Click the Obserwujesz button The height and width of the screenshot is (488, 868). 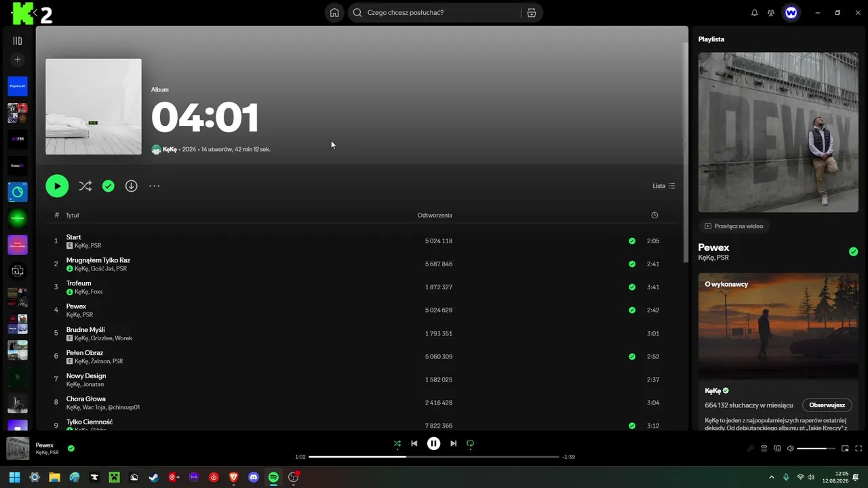pos(827,405)
